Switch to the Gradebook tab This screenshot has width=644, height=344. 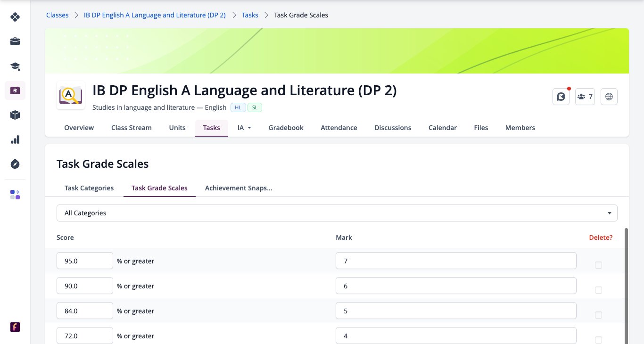click(286, 128)
